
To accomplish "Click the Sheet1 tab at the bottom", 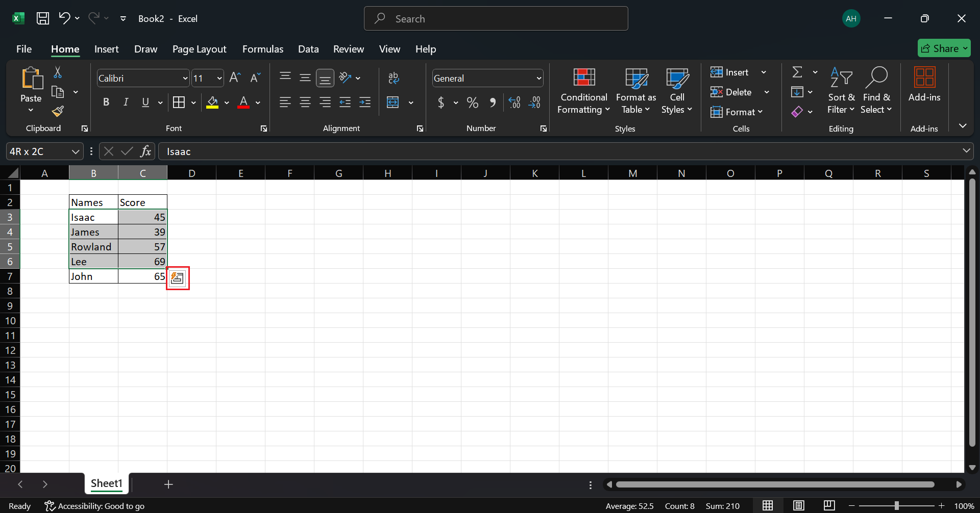I will 106,483.
